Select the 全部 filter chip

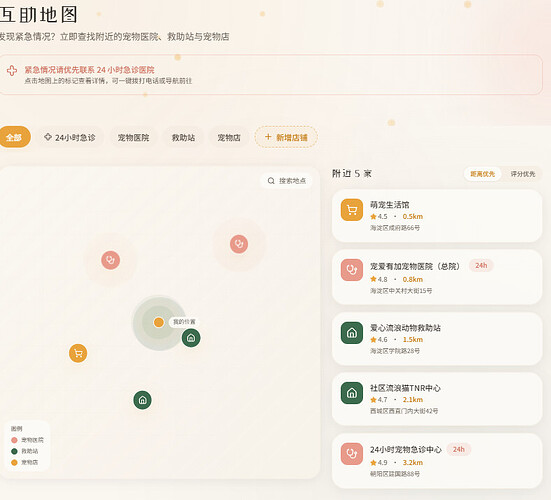(13, 137)
